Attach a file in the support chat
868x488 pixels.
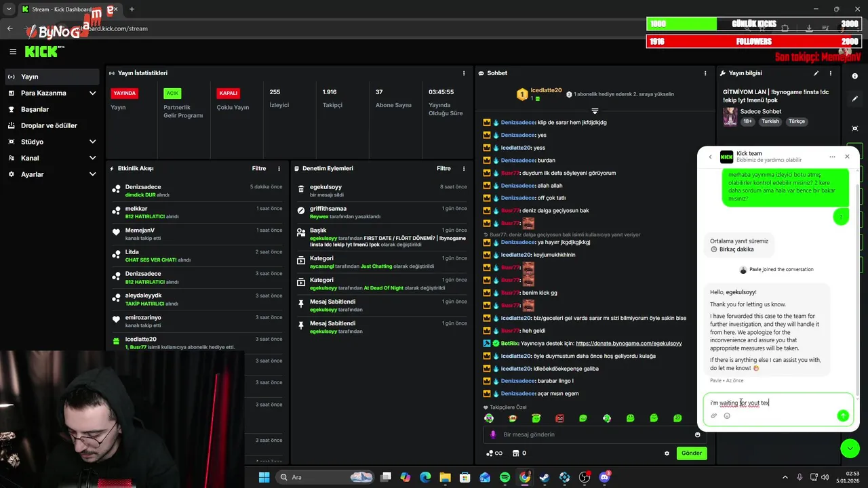714,416
